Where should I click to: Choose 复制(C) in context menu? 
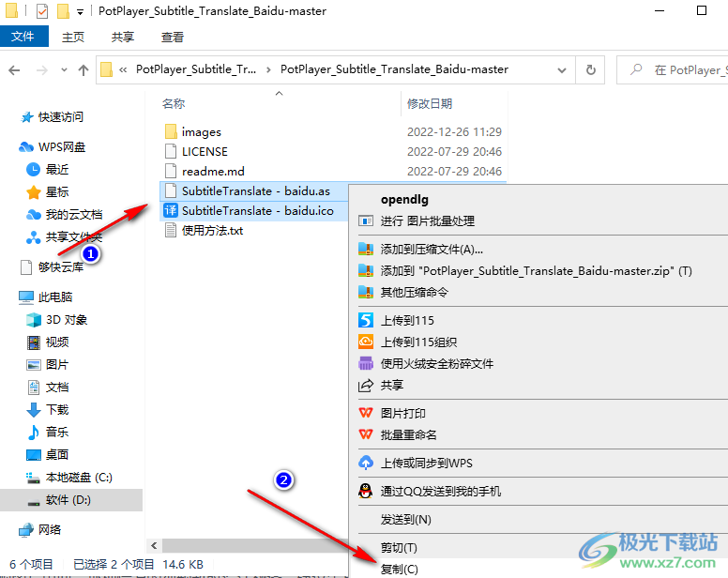(x=399, y=570)
